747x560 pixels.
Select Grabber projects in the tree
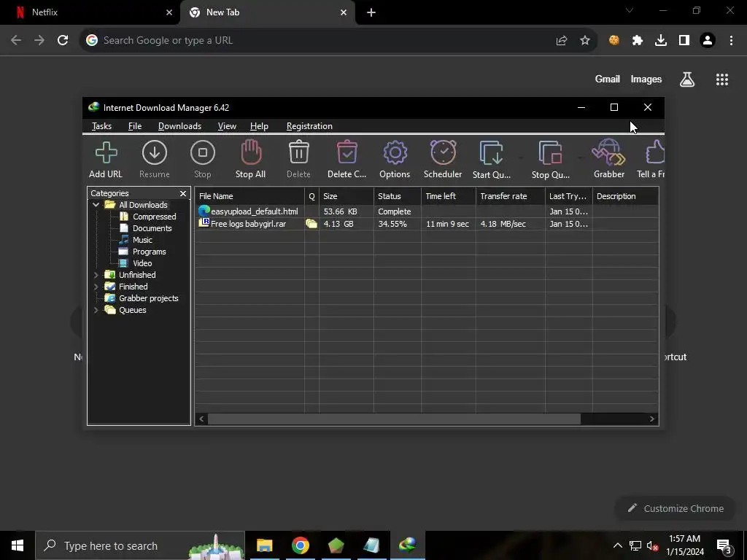pos(148,298)
